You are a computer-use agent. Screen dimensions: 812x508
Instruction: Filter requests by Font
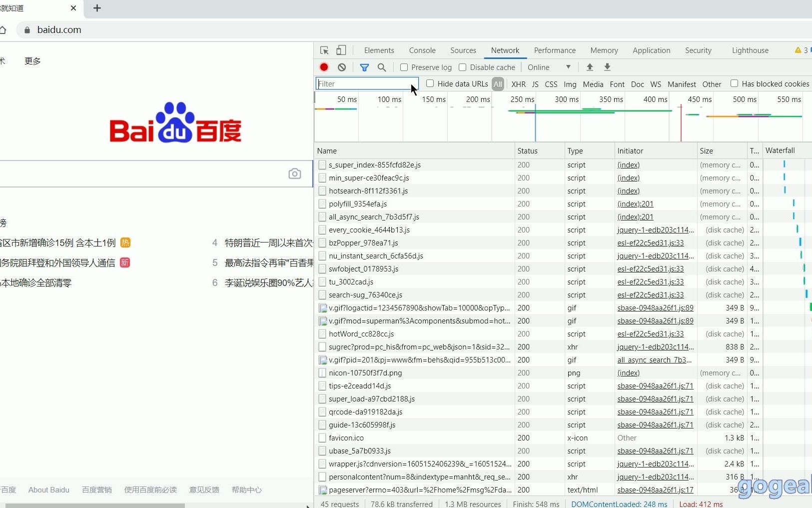617,84
